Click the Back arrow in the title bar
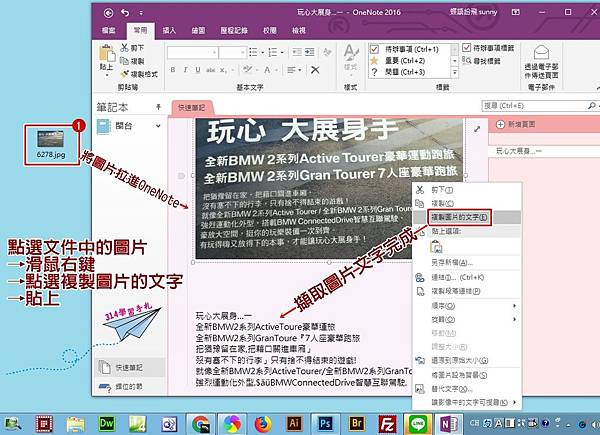The image size is (600, 435). pos(108,13)
